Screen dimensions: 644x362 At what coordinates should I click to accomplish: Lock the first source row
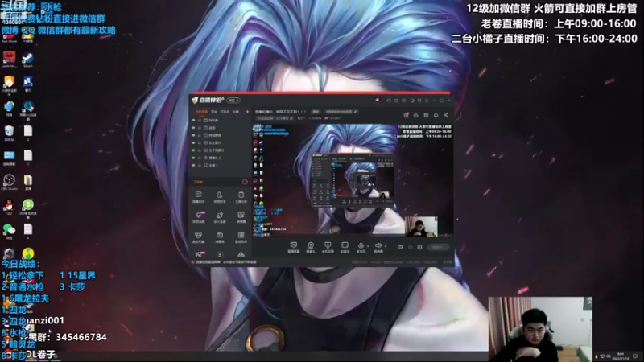tap(200, 120)
